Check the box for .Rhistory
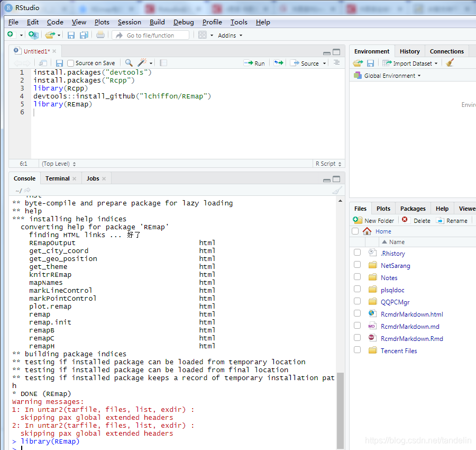The image size is (476, 450). 358,253
